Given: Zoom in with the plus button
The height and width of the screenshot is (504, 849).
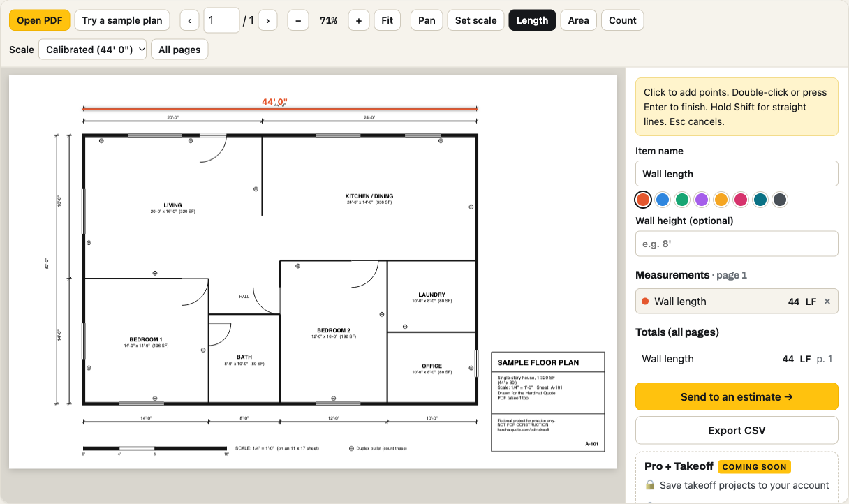Looking at the screenshot, I should click(359, 20).
